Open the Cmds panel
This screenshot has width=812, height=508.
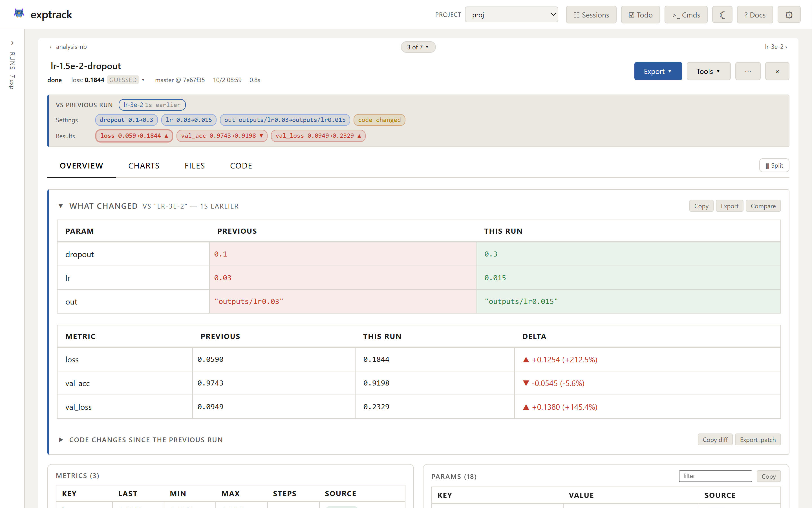pyautogui.click(x=686, y=15)
